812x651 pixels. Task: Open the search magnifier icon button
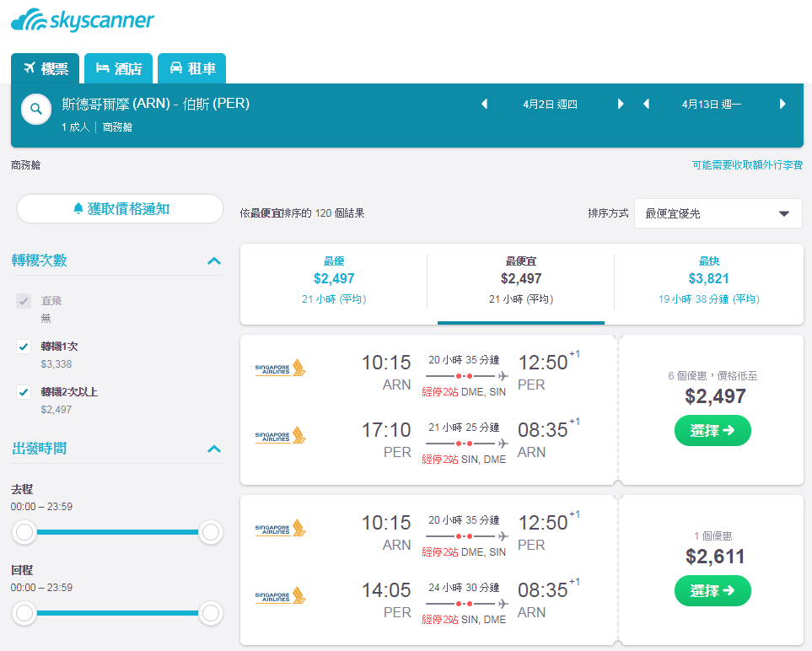(35, 109)
